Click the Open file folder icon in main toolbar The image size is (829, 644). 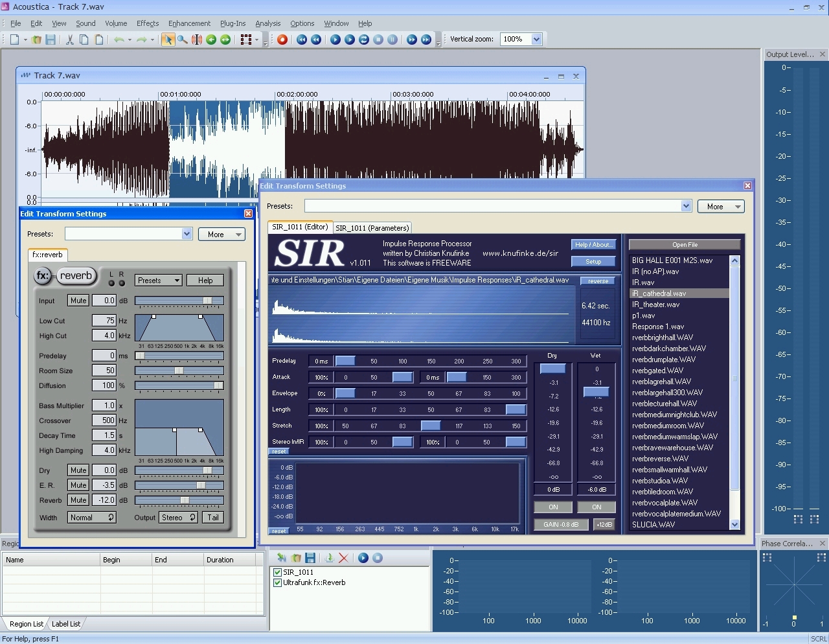tap(37, 40)
